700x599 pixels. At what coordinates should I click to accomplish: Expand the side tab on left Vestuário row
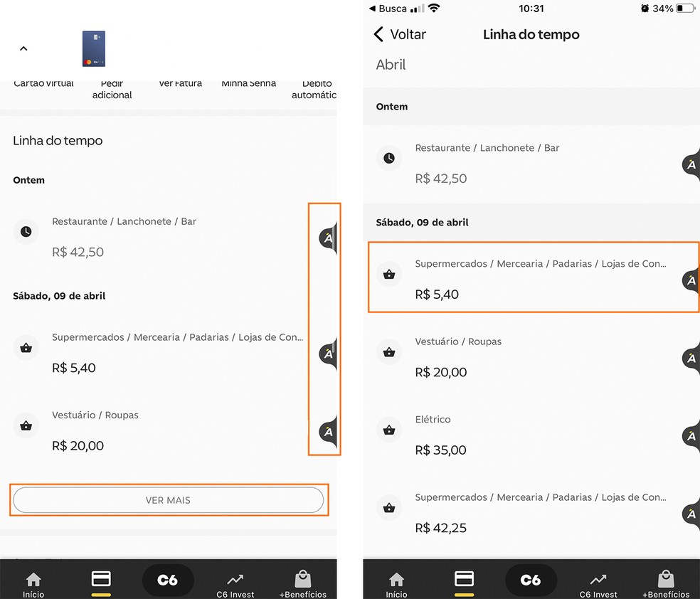coord(327,431)
